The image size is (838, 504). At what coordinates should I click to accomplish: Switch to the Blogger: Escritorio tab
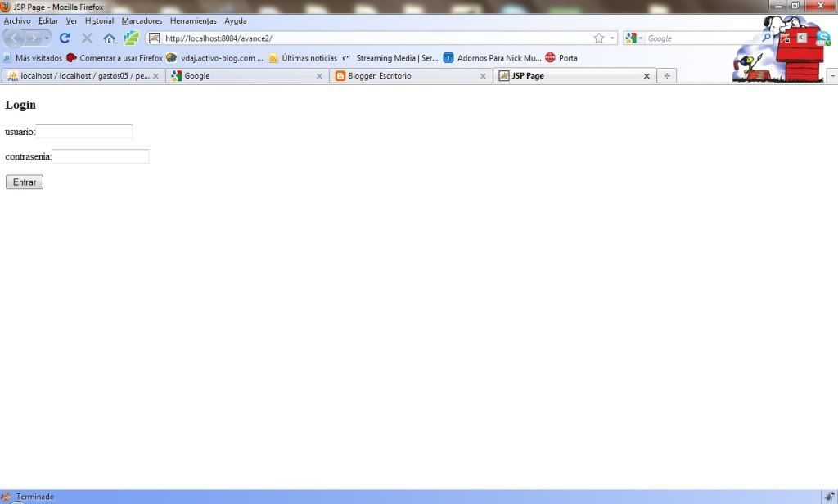point(404,76)
